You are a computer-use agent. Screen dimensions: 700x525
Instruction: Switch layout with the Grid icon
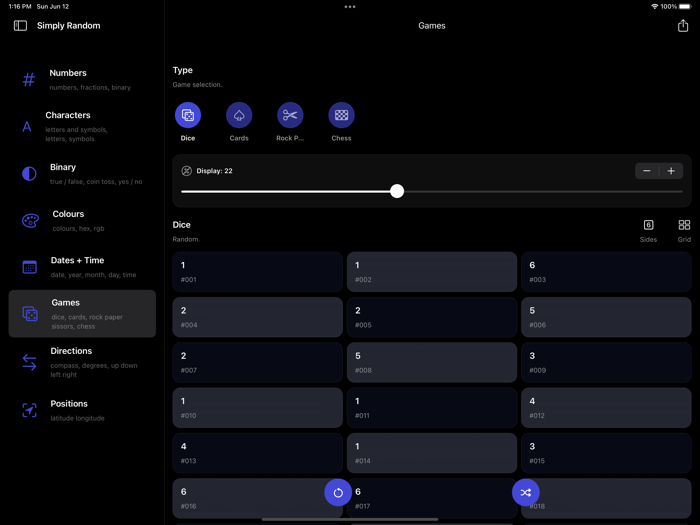tap(684, 225)
